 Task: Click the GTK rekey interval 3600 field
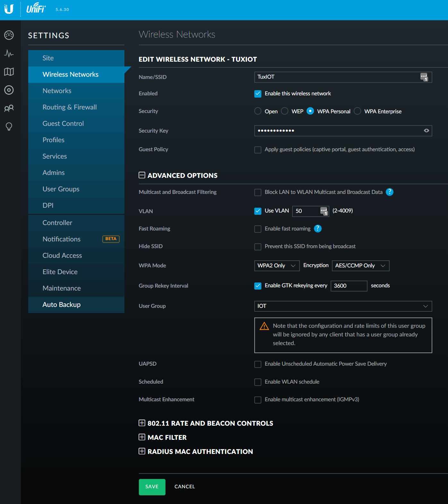(349, 286)
